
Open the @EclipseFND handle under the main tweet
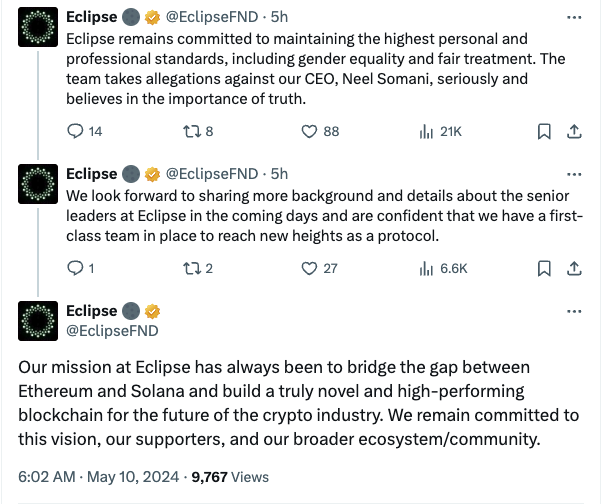point(112,330)
